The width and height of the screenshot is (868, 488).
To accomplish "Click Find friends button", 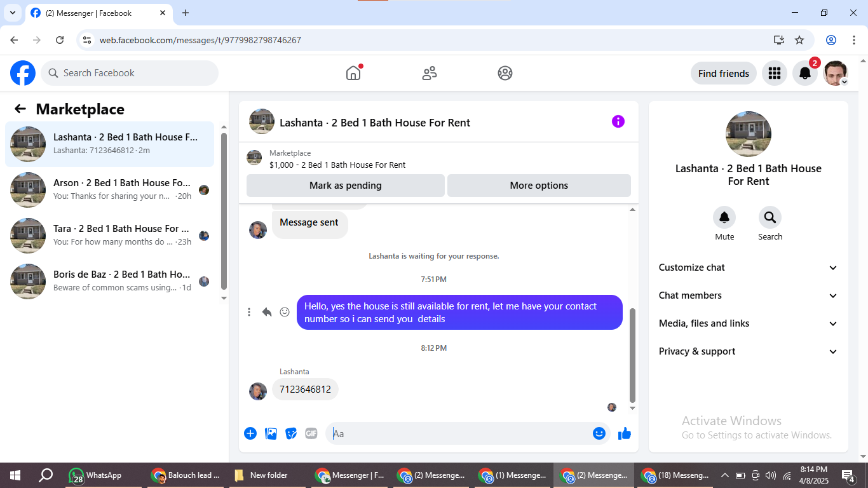I will point(724,73).
